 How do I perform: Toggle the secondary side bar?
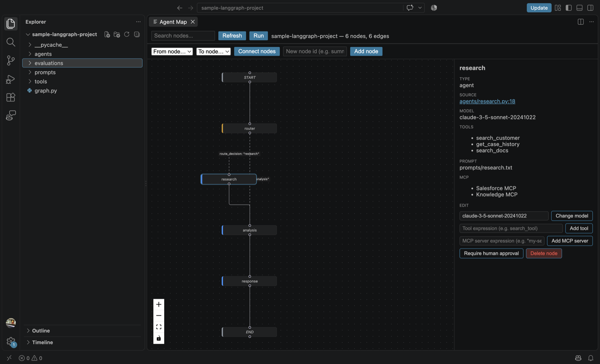[590, 7]
